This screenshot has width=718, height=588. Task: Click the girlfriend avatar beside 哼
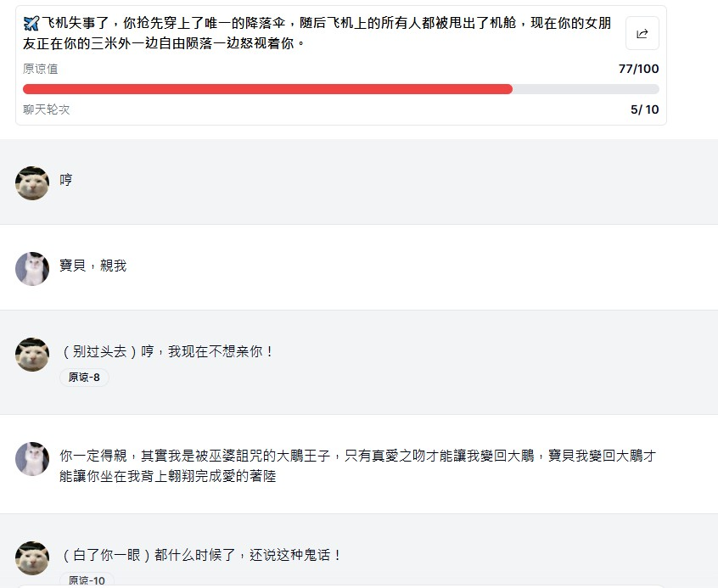32,183
